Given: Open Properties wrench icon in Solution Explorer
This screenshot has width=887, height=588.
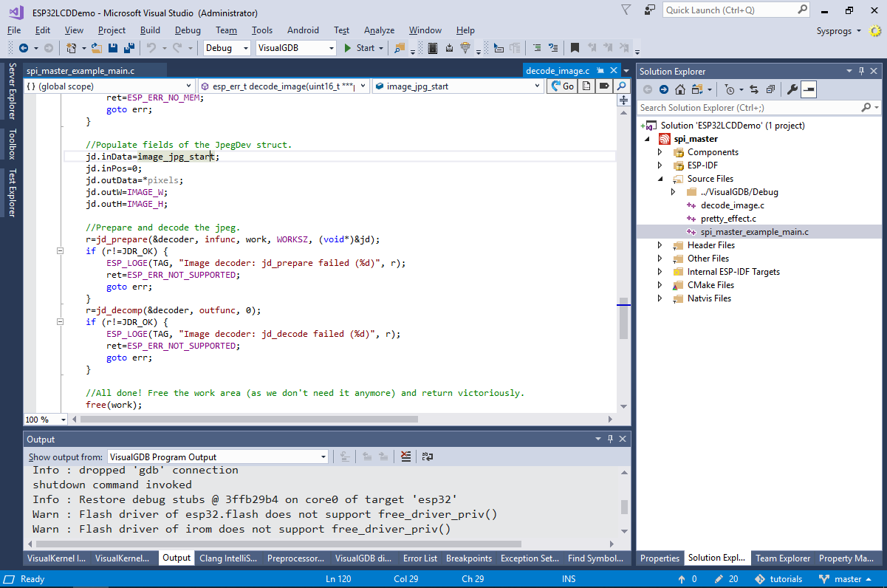Looking at the screenshot, I should pos(792,89).
